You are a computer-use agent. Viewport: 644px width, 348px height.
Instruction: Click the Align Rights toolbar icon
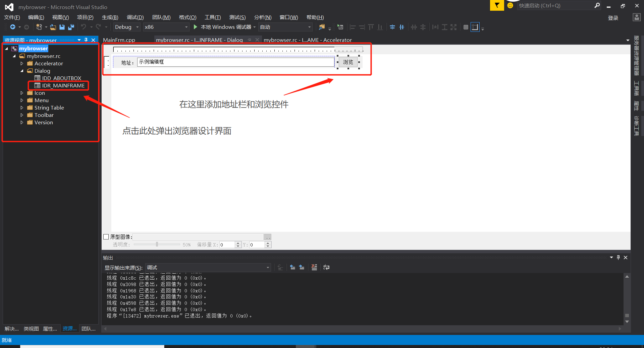[362, 27]
